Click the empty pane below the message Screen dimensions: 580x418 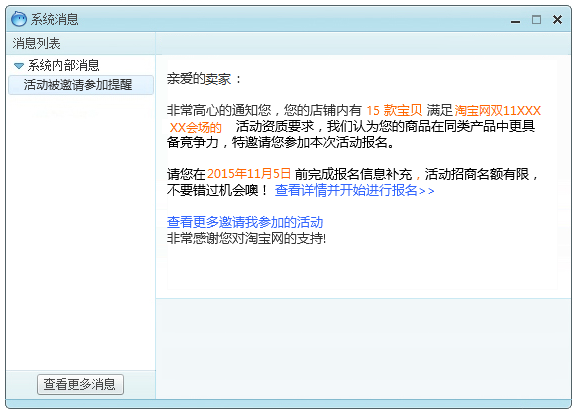[x=364, y=349]
